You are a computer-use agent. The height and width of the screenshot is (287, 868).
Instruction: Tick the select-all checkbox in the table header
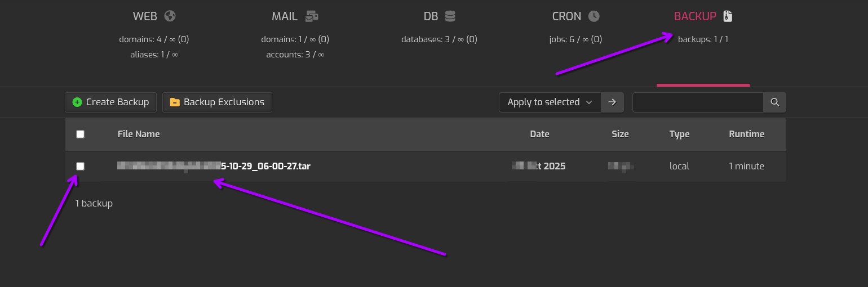pos(80,134)
